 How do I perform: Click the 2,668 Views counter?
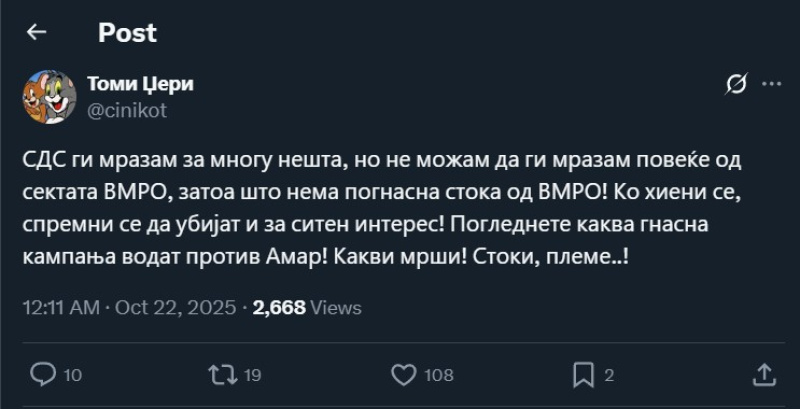(307, 308)
